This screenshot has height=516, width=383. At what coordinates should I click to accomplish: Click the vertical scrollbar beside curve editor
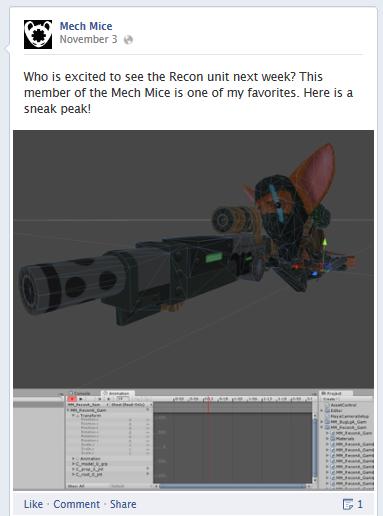point(315,448)
